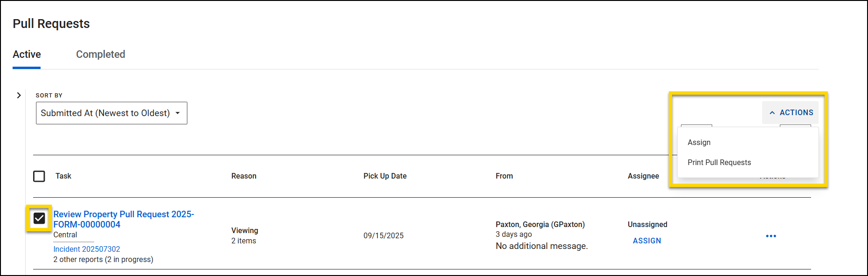Click the Task column header

[63, 176]
